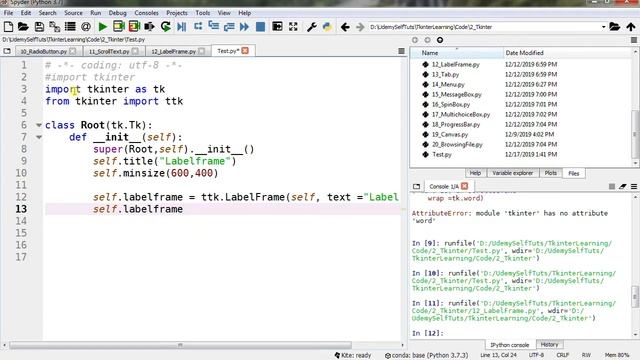
Task: Run selection or current line icon
Action: tap(149, 27)
